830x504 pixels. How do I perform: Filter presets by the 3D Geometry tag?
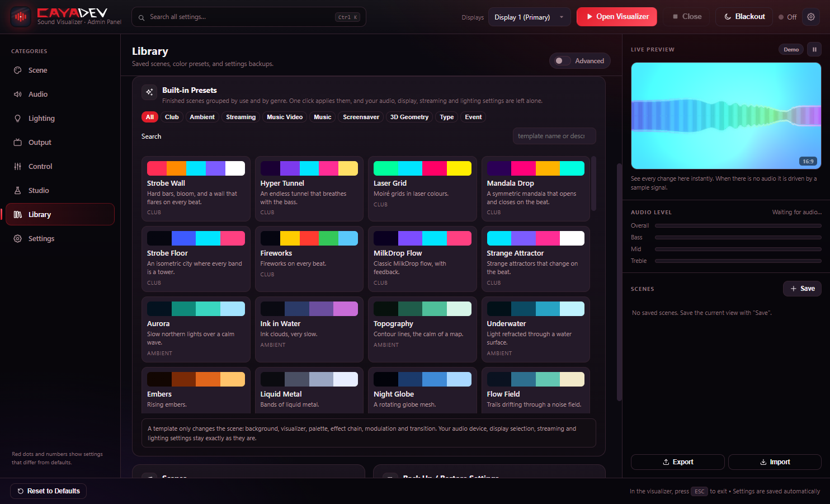click(x=409, y=117)
